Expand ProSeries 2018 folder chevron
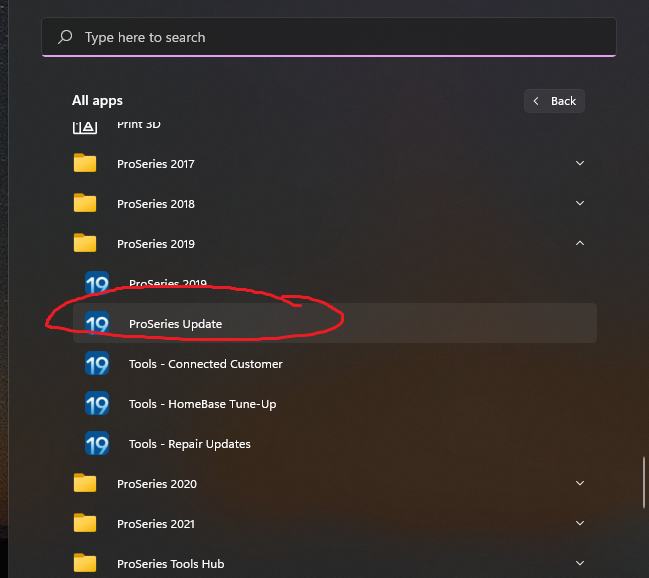The width and height of the screenshot is (649, 578). click(580, 204)
